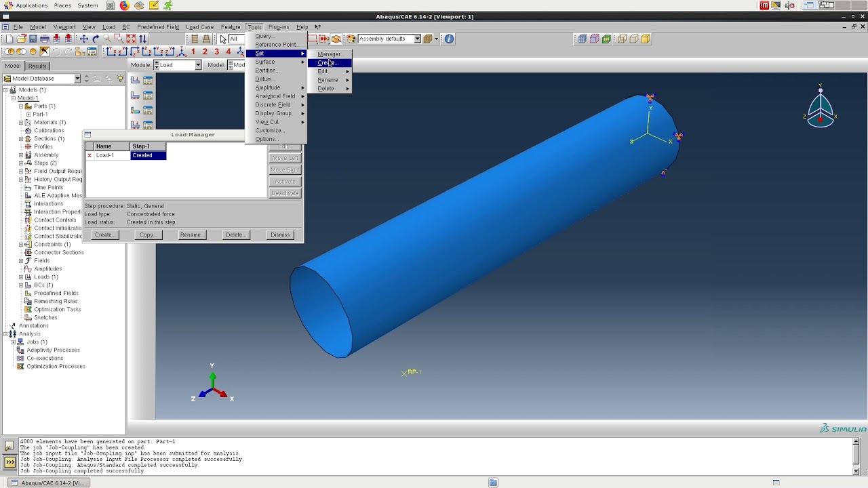Image resolution: width=868 pixels, height=488 pixels.
Task: Switch to the Results tab
Action: point(37,66)
